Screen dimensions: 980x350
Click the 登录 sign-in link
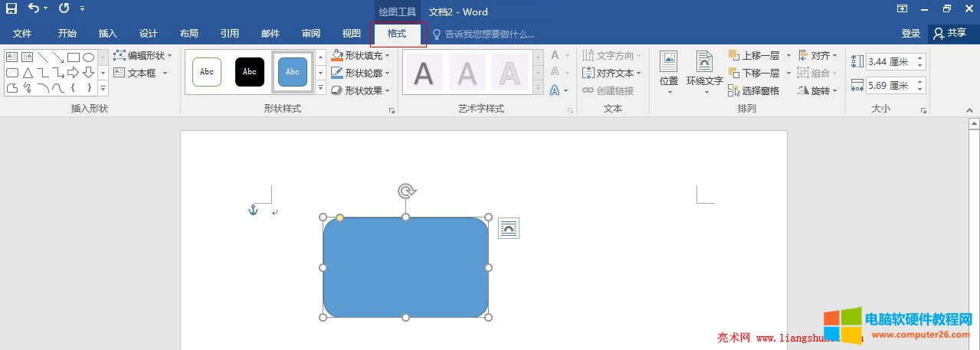910,34
